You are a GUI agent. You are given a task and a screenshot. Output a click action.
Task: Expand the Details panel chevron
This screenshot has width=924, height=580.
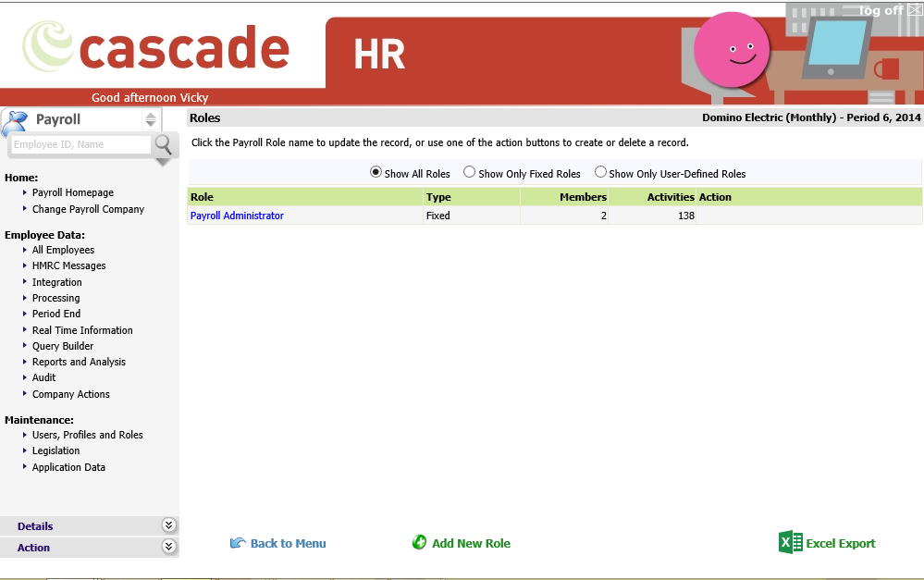168,525
